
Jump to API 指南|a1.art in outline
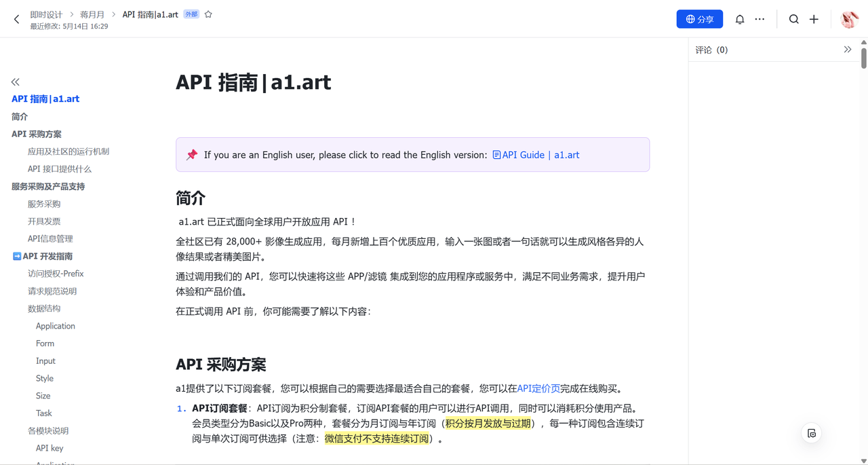click(x=45, y=98)
